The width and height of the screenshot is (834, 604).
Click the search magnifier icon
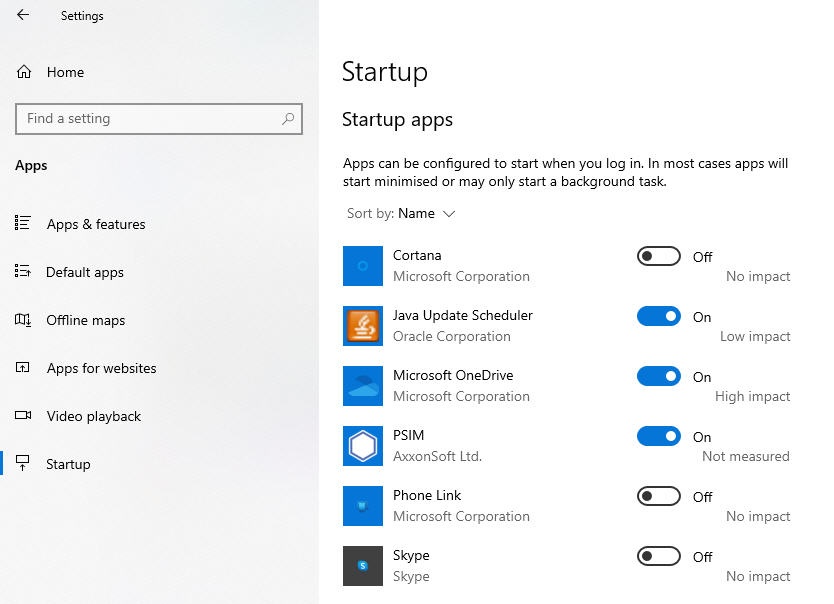click(288, 119)
